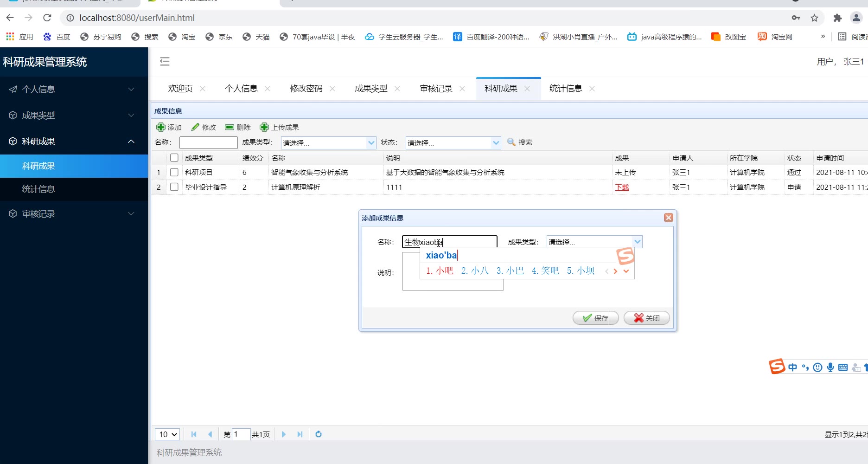Click 关闭 close button in dialog
Viewport: 868px width, 464px height.
click(647, 318)
